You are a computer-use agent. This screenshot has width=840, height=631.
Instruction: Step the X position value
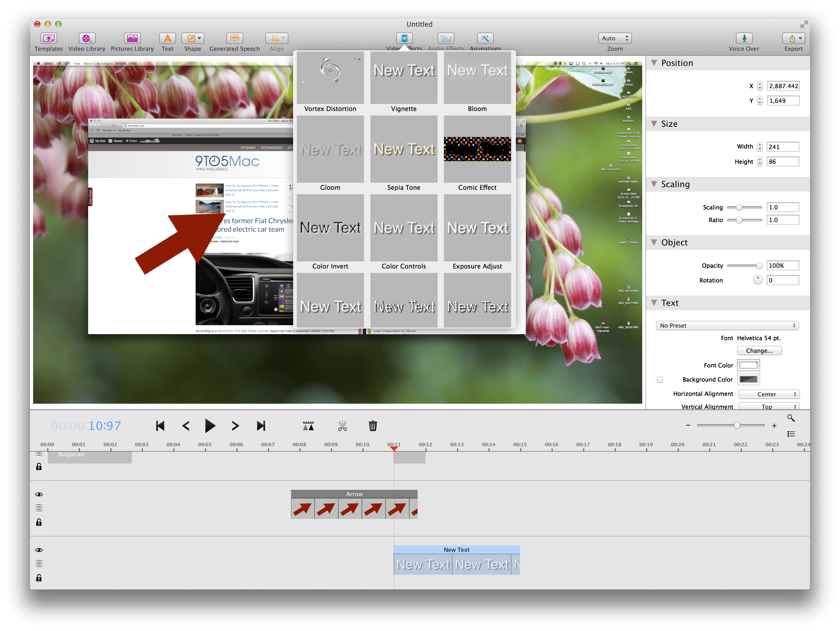(760, 86)
